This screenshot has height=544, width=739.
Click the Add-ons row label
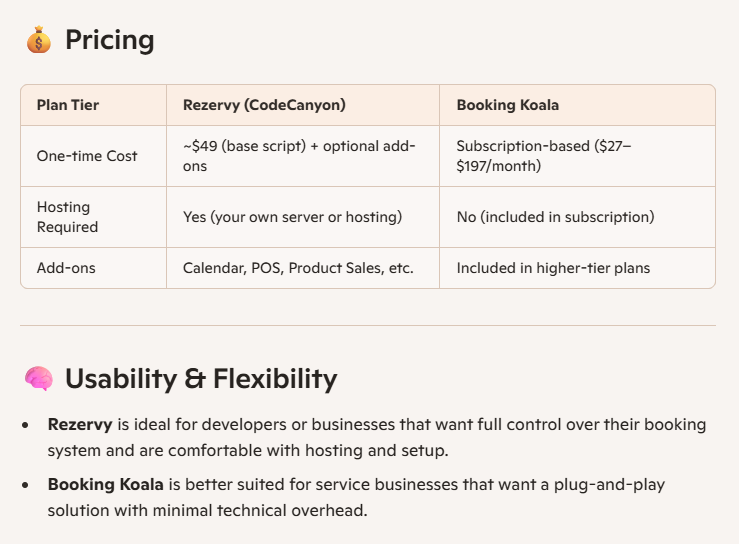click(x=66, y=268)
